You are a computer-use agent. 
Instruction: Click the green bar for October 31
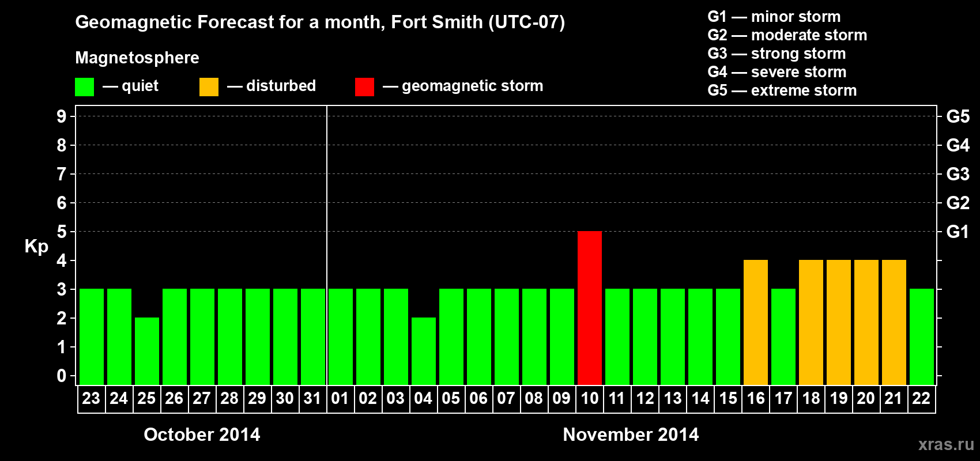tap(313, 337)
